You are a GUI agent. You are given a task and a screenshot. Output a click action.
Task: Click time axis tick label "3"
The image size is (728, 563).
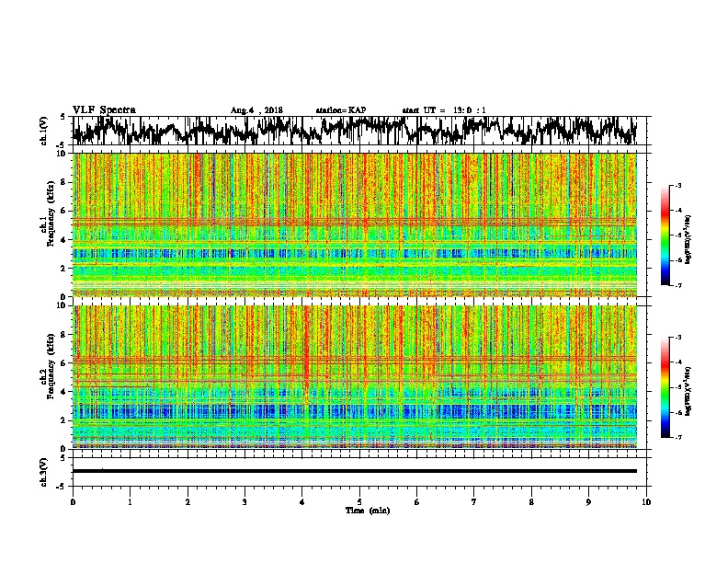(x=245, y=502)
